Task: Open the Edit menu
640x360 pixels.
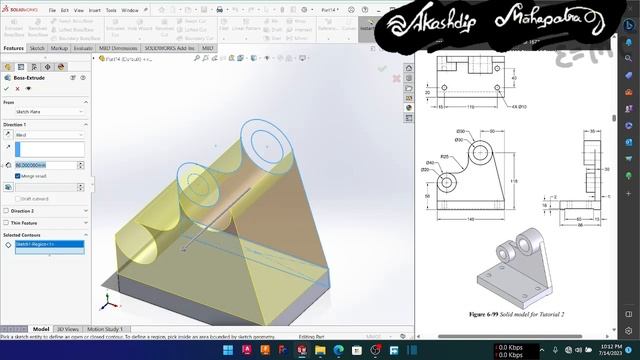Action: tap(65, 10)
